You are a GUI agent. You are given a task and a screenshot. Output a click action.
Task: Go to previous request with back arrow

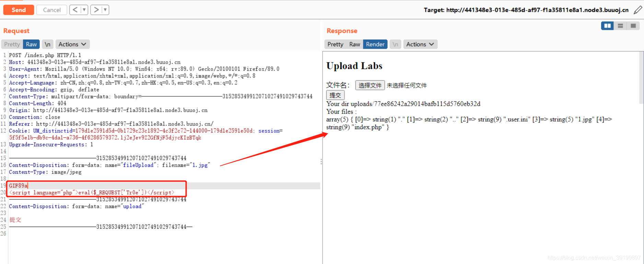point(75,10)
